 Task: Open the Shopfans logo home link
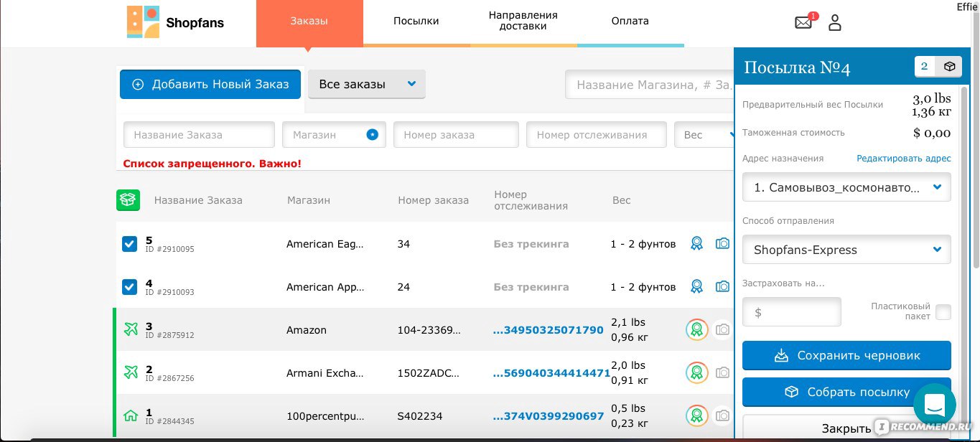point(176,22)
